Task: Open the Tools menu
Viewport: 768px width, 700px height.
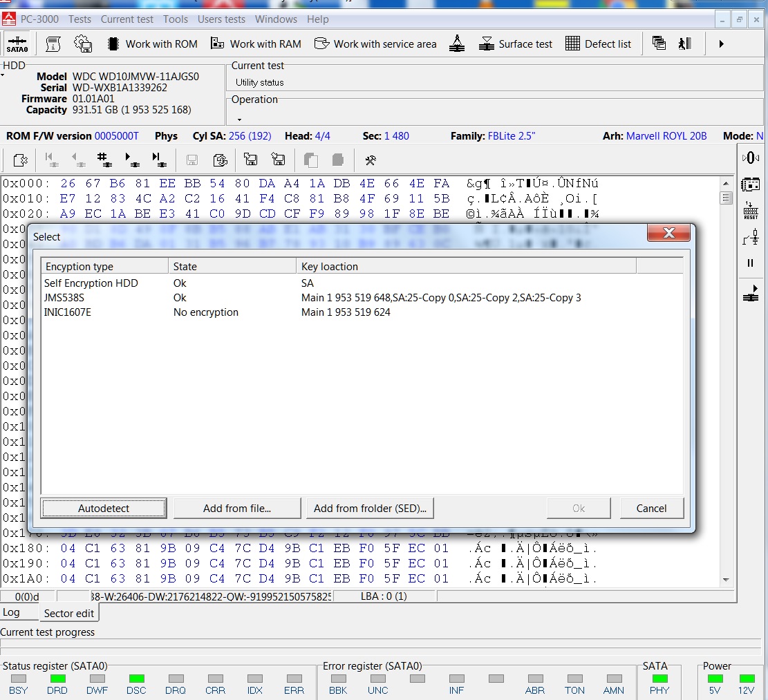Action: pos(176,19)
